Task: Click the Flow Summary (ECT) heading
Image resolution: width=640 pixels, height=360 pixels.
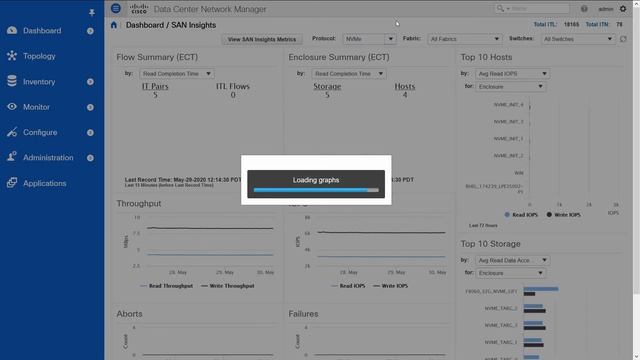Action: 157,57
